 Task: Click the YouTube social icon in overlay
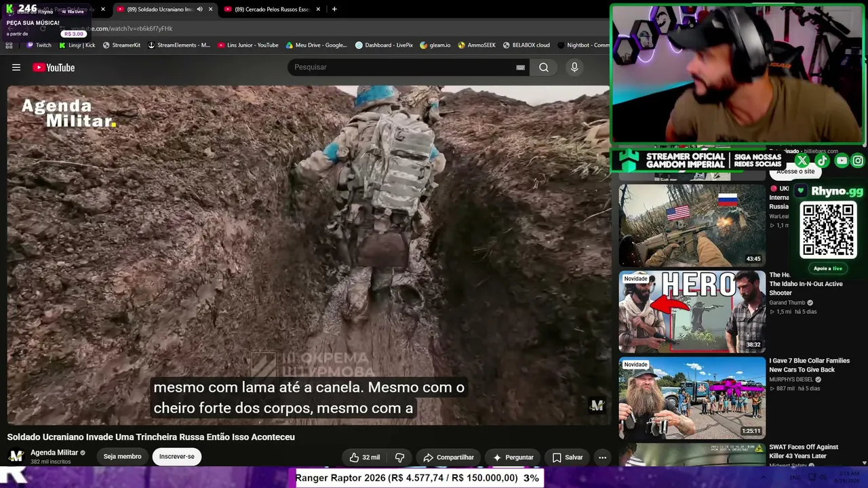coord(842,161)
